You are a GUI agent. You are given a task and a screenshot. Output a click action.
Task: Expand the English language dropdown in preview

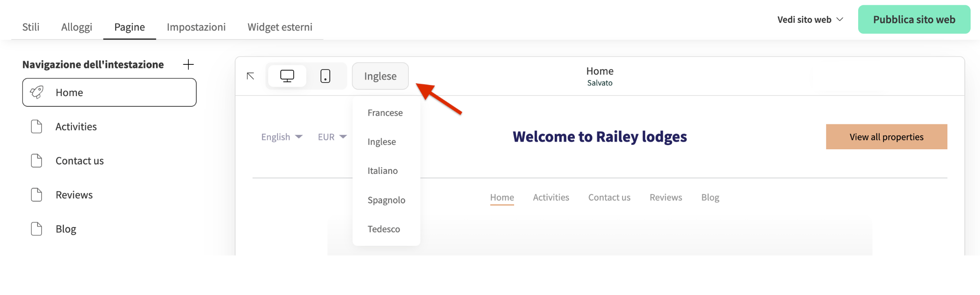point(282,137)
